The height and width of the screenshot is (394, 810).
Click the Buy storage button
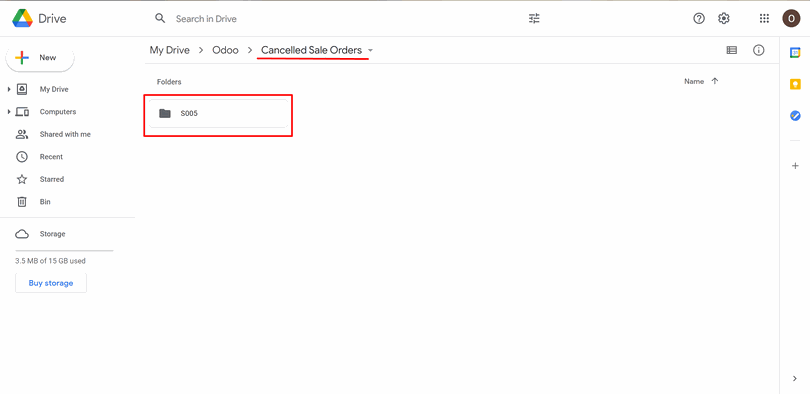coord(51,283)
